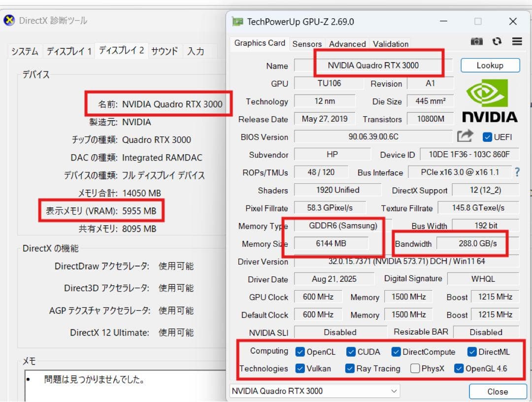Switch to the Advanced tab
The height and width of the screenshot is (402, 532).
[x=347, y=44]
